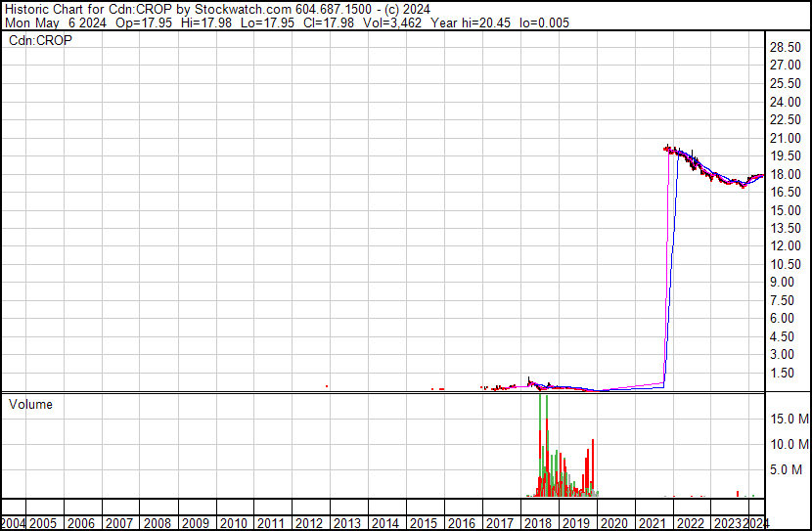Select the 2016 year label on timeline

click(462, 523)
